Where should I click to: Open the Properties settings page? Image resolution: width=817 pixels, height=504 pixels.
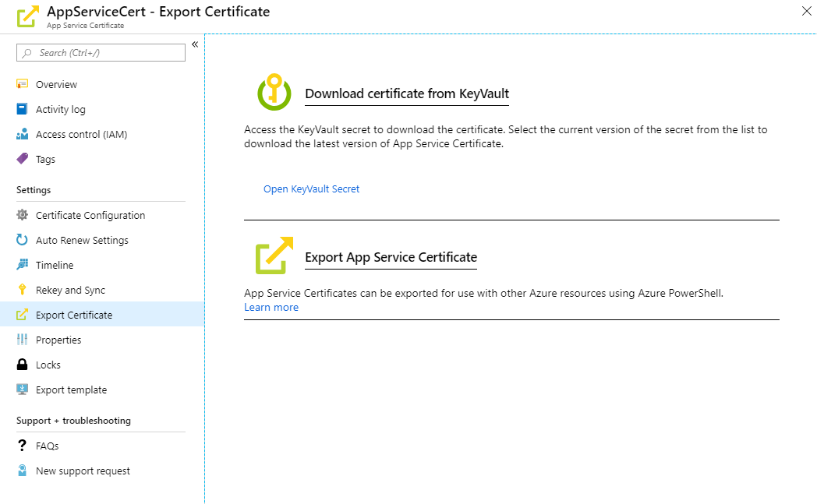pos(58,340)
